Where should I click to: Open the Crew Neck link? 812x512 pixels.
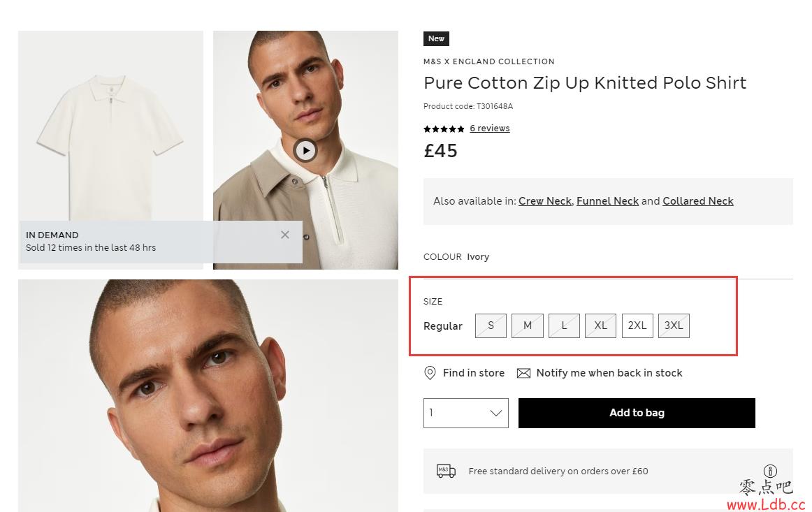pyautogui.click(x=545, y=201)
